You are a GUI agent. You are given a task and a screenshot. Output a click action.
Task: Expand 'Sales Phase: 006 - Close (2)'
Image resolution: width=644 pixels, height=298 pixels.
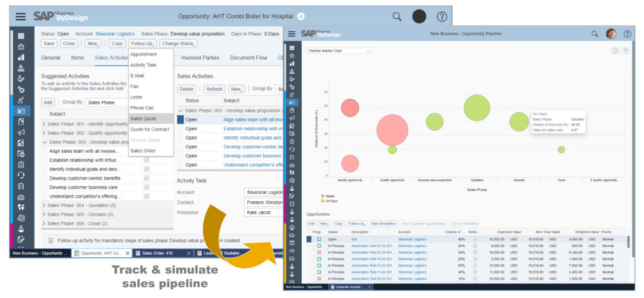pos(45,223)
